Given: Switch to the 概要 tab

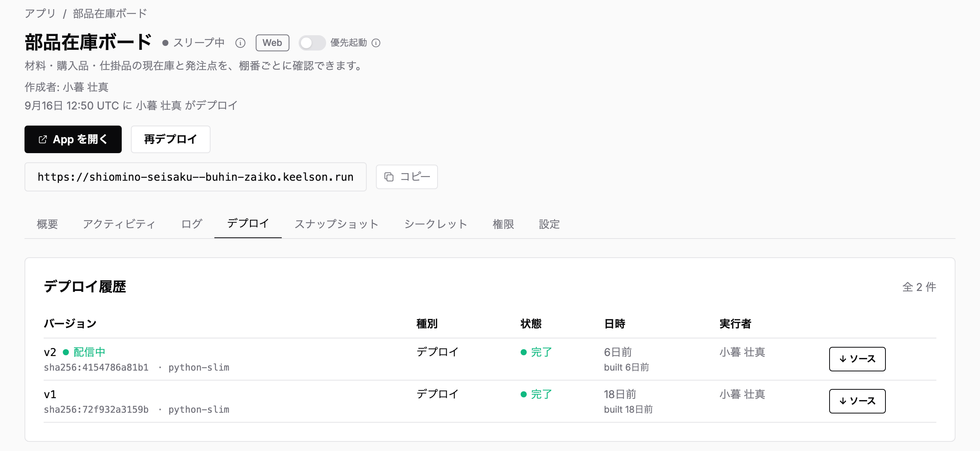Looking at the screenshot, I should 47,224.
